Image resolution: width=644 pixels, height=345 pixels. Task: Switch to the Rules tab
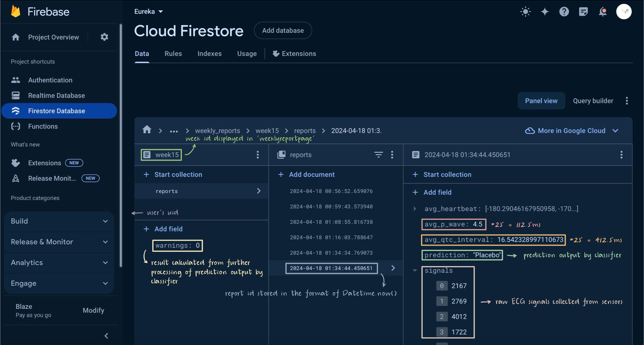tap(173, 54)
